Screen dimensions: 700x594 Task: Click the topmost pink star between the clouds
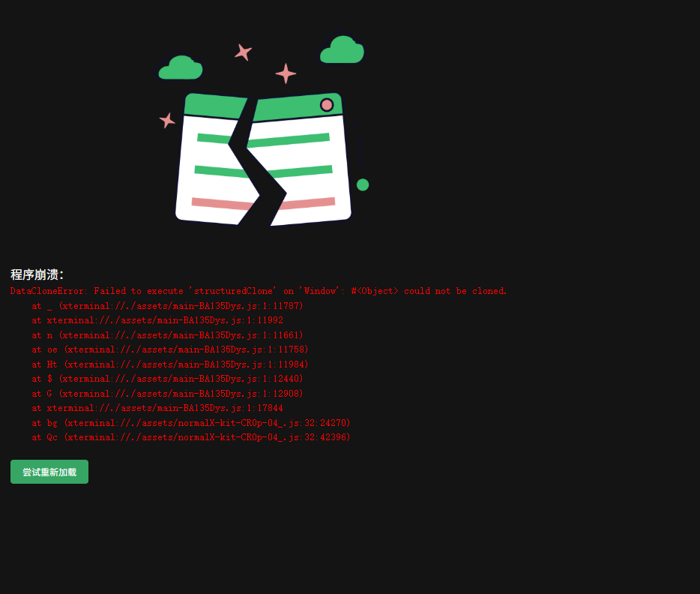pyautogui.click(x=243, y=52)
